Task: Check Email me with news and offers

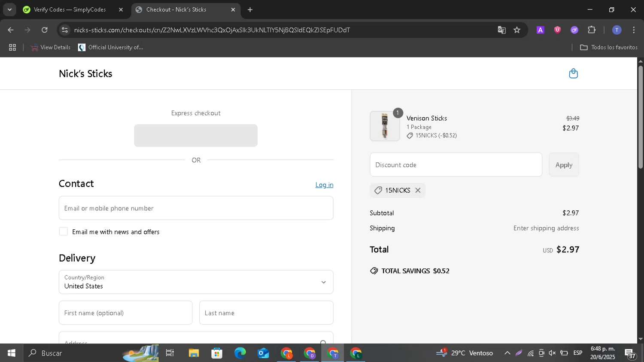Action: click(64, 231)
